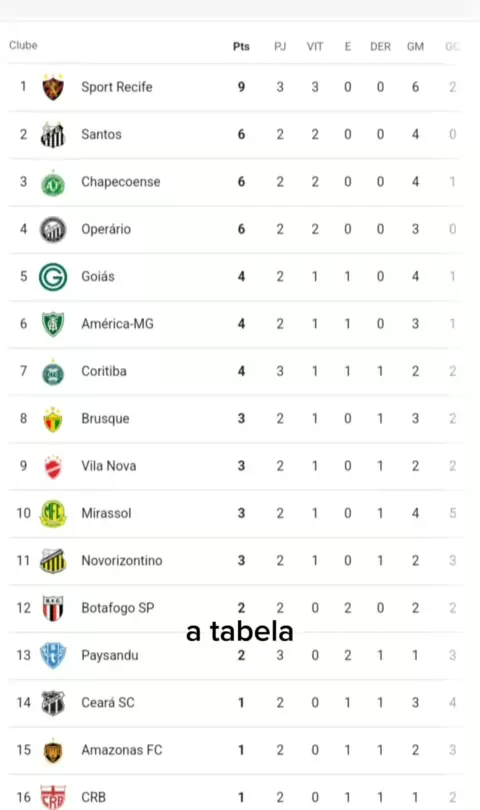Click the Vila Nova red crest

53,466
